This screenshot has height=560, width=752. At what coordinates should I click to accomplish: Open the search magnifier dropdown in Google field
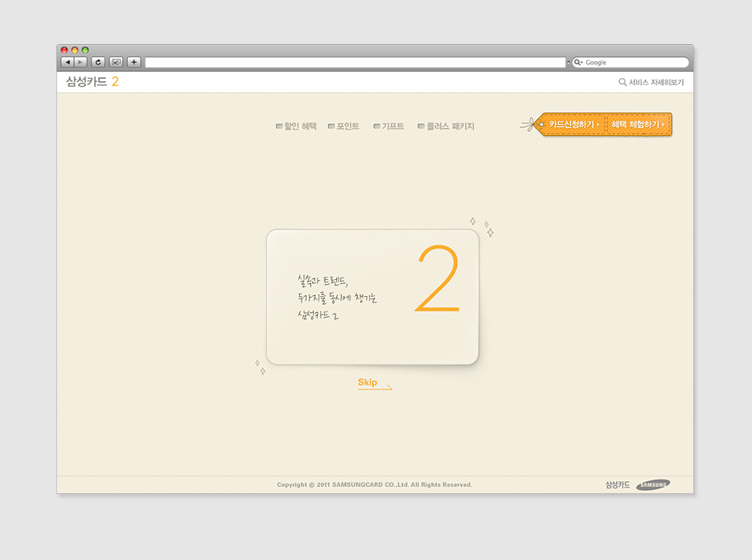(x=578, y=63)
